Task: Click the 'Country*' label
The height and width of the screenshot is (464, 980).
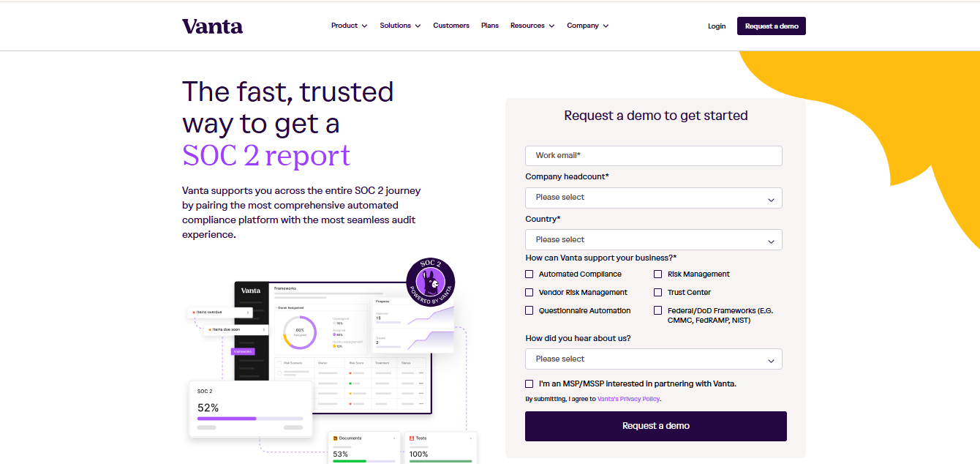Action: coord(543,220)
